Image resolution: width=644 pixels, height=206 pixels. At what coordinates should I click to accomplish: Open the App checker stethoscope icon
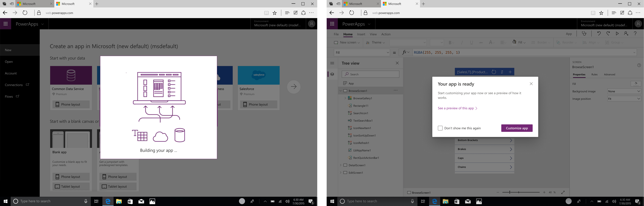click(x=584, y=34)
